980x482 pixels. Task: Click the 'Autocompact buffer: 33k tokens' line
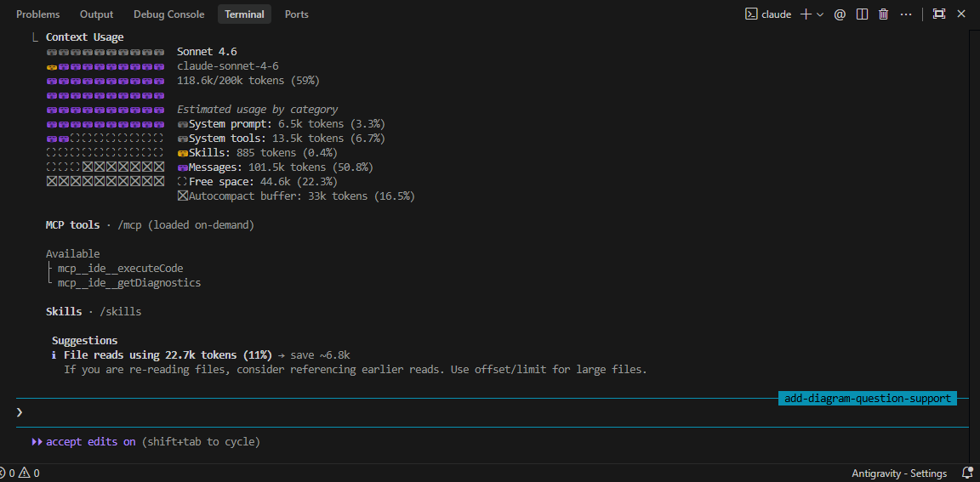pos(296,196)
